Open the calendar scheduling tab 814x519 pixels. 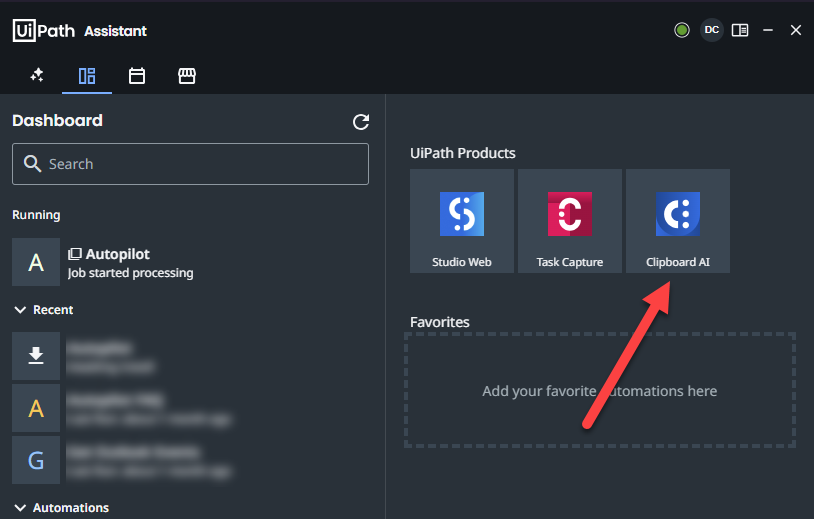coord(137,76)
